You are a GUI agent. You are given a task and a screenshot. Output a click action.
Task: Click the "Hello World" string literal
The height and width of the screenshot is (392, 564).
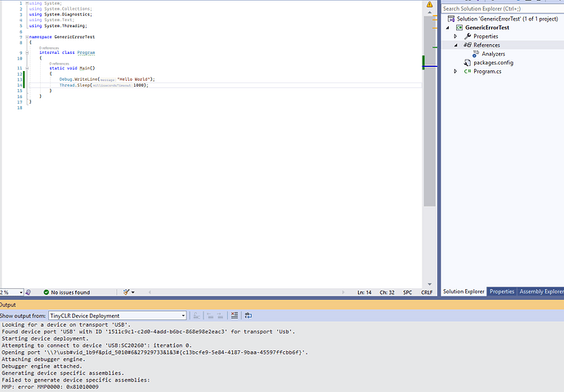point(133,79)
